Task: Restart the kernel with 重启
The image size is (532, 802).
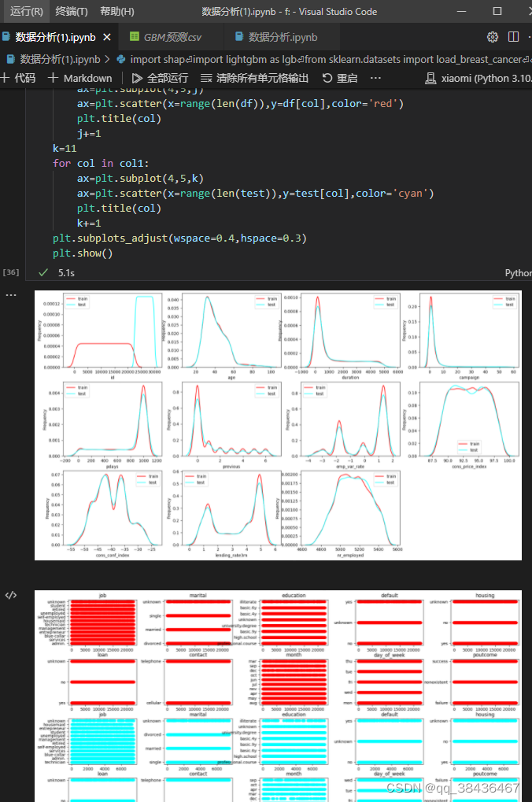Action: [x=340, y=78]
